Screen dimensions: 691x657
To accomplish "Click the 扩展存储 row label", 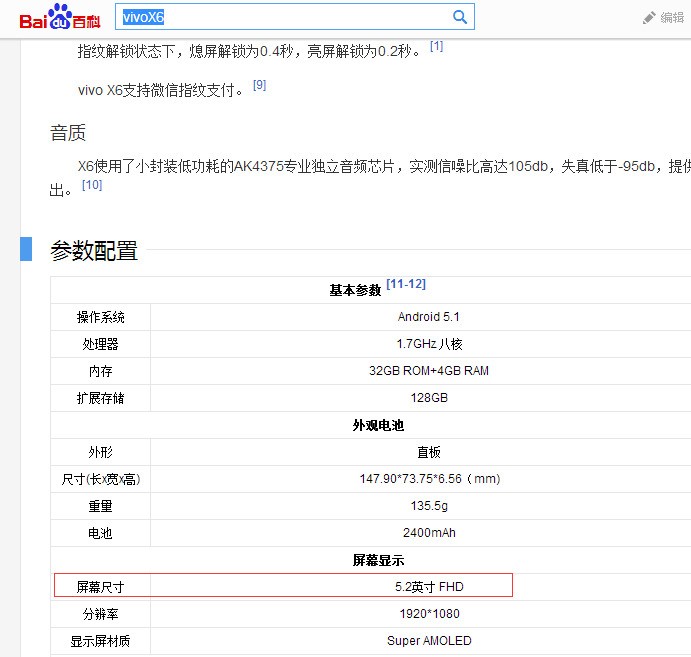I will click(100, 398).
